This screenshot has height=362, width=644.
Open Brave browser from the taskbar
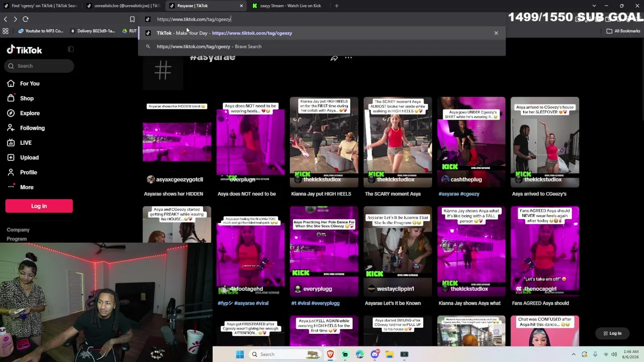click(x=330, y=354)
